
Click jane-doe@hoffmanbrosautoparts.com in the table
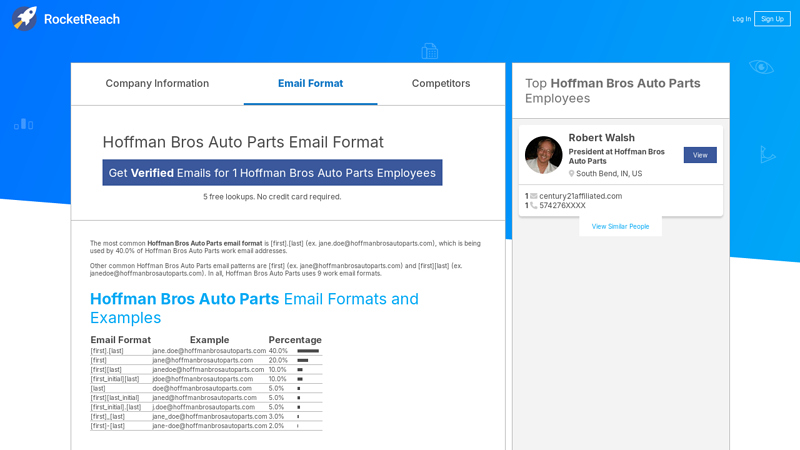[x=210, y=426]
